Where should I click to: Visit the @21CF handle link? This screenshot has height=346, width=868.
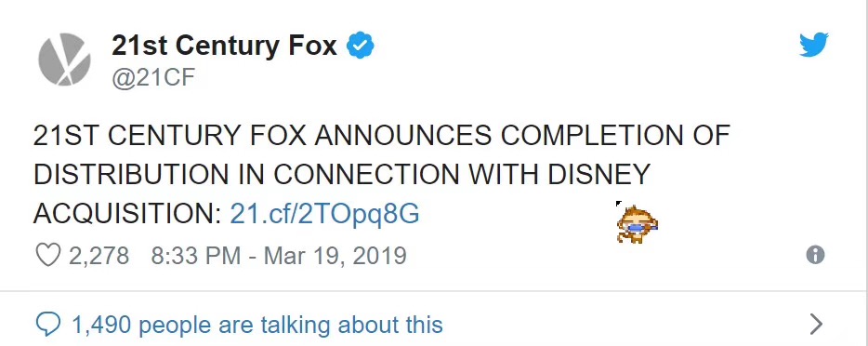pos(154,78)
